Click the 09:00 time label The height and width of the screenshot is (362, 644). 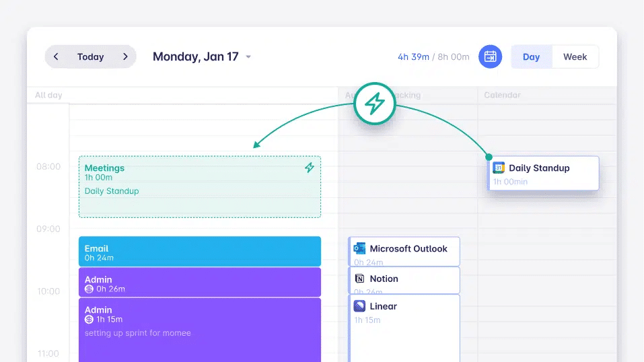[x=48, y=229]
